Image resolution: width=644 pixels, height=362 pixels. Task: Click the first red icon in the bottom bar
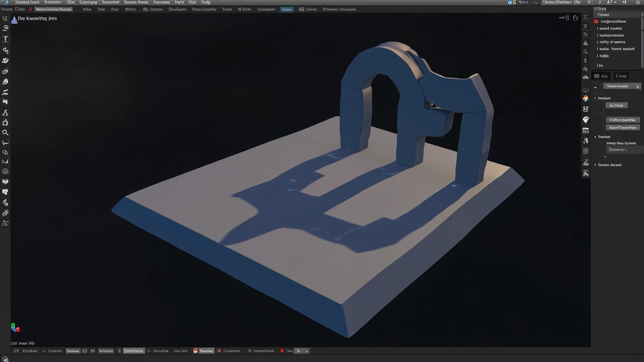196,350
